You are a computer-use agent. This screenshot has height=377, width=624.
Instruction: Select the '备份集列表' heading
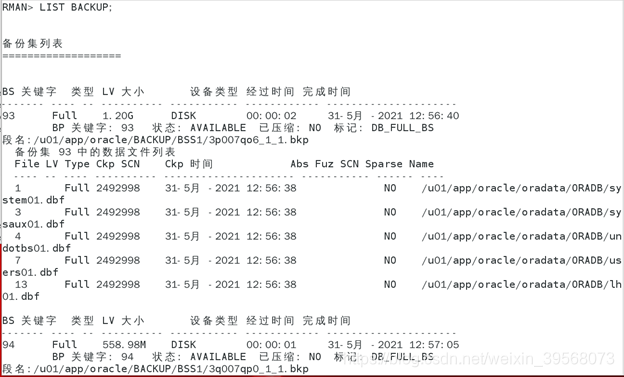tap(33, 43)
